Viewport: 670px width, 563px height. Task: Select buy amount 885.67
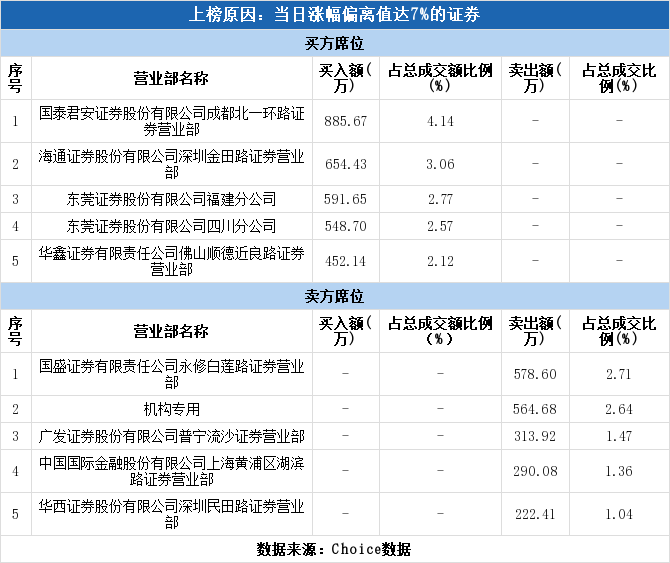[346, 121]
